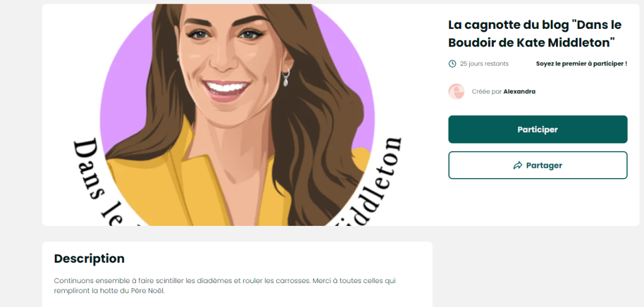The height and width of the screenshot is (307, 644).
Task: Click the Partager button label
Action: 544,165
